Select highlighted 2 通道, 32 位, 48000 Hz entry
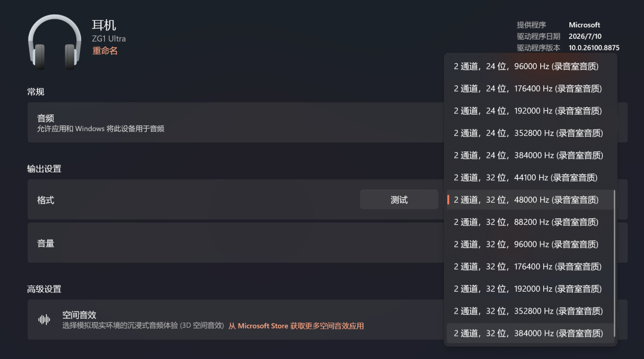The image size is (644, 359). (530, 200)
